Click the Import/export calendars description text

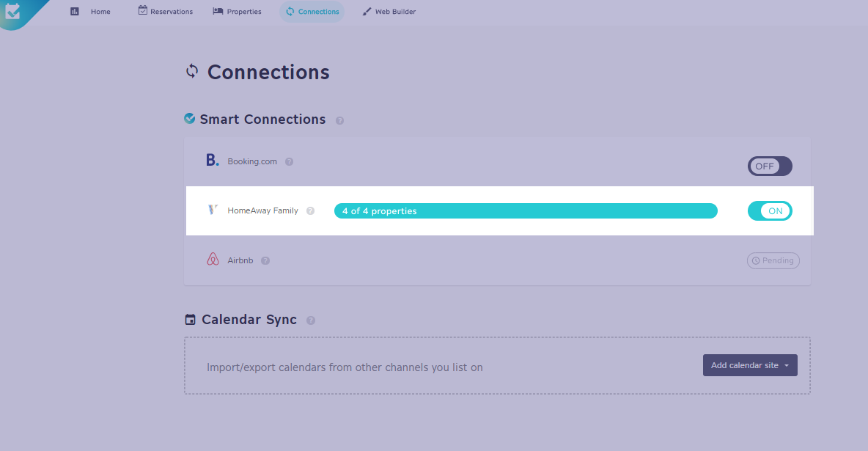(x=345, y=367)
